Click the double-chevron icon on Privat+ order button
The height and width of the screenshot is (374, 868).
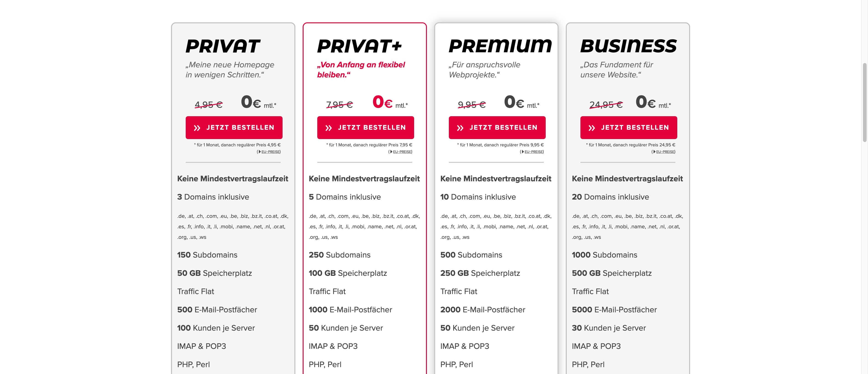click(328, 128)
